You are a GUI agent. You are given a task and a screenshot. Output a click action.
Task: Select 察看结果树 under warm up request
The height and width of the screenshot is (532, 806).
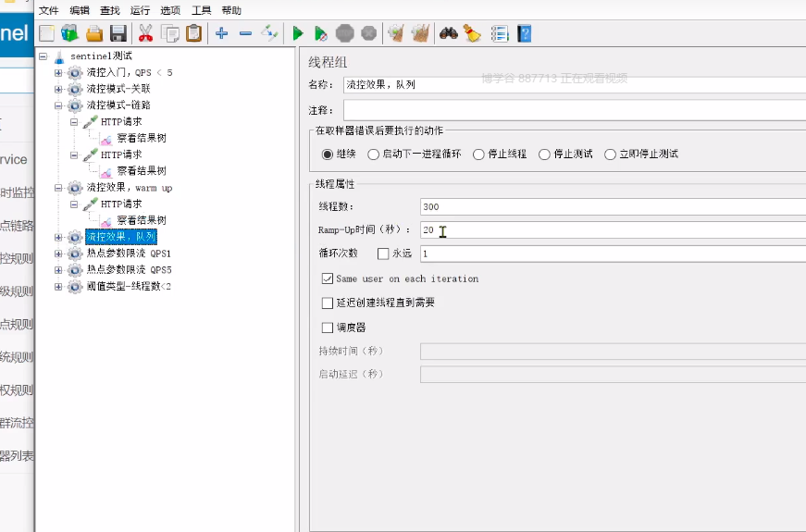pyautogui.click(x=142, y=221)
